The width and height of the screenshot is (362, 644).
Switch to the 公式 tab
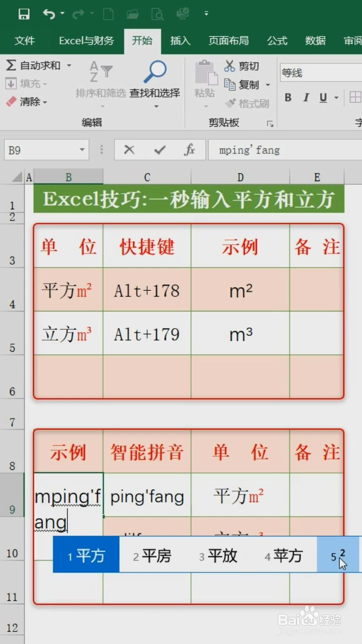tap(277, 41)
